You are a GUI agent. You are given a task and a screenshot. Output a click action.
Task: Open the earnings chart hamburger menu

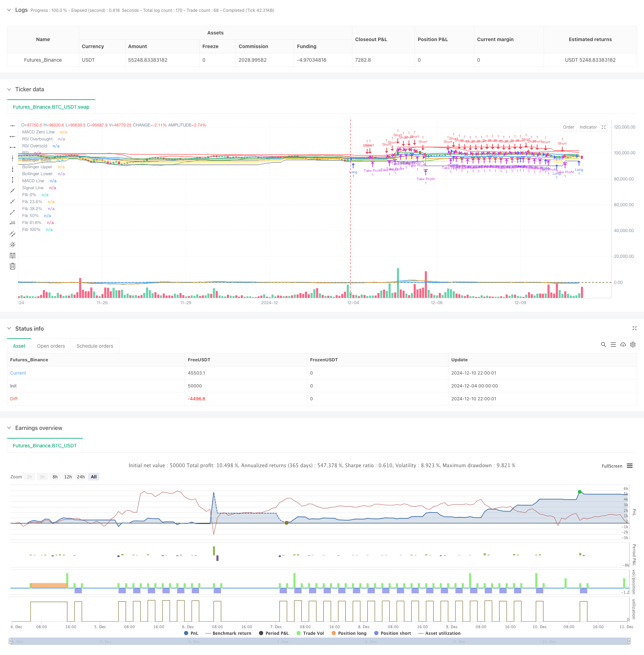click(x=630, y=466)
